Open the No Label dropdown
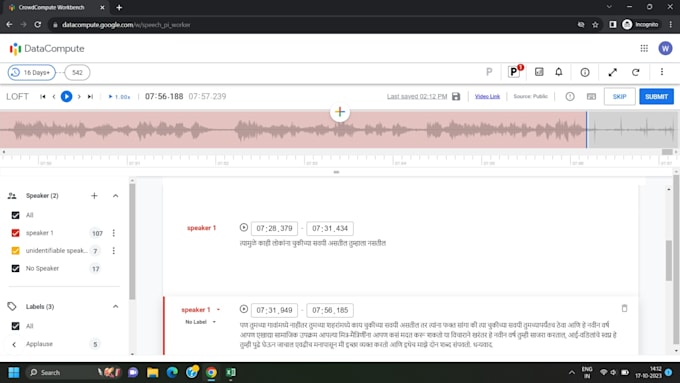680x383 pixels. click(200, 322)
